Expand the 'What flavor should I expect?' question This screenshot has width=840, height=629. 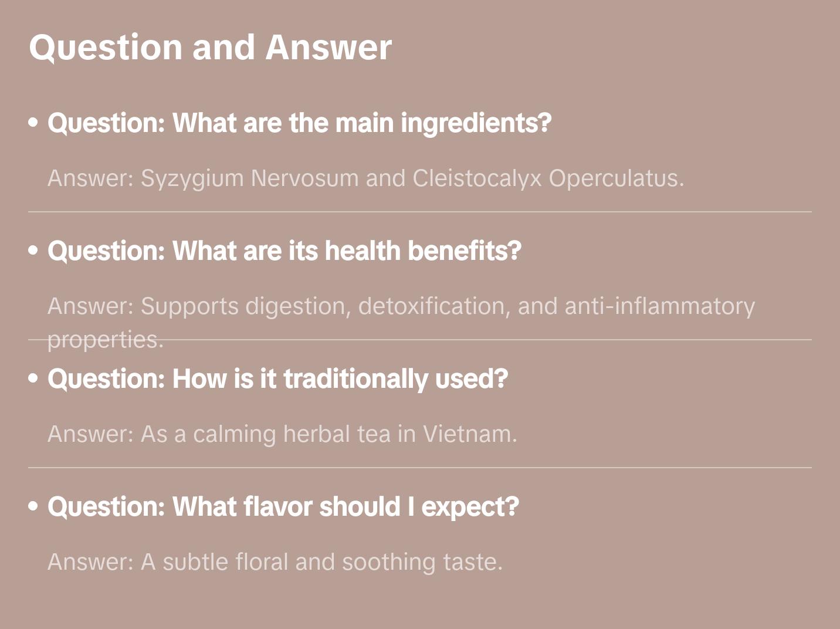click(283, 506)
